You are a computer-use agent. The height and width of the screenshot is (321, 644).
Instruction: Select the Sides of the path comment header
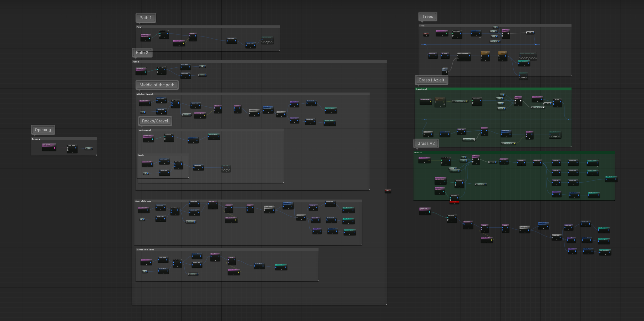click(143, 201)
